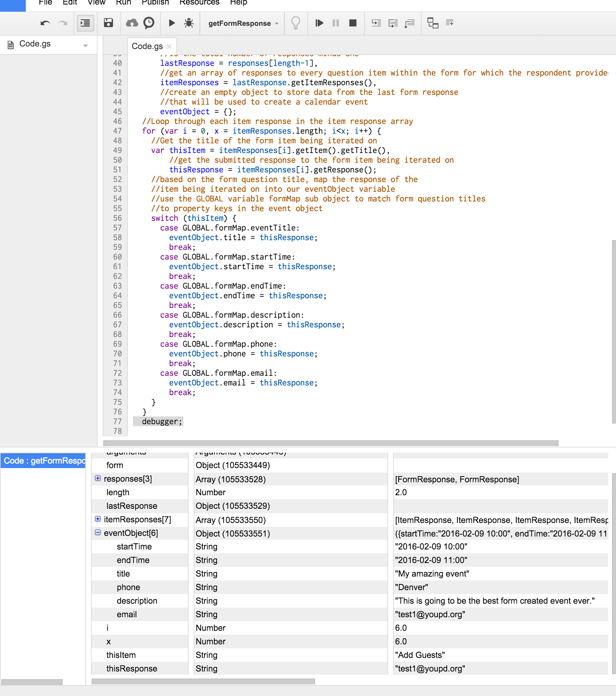Open the File menu
616x696 pixels.
45,2
